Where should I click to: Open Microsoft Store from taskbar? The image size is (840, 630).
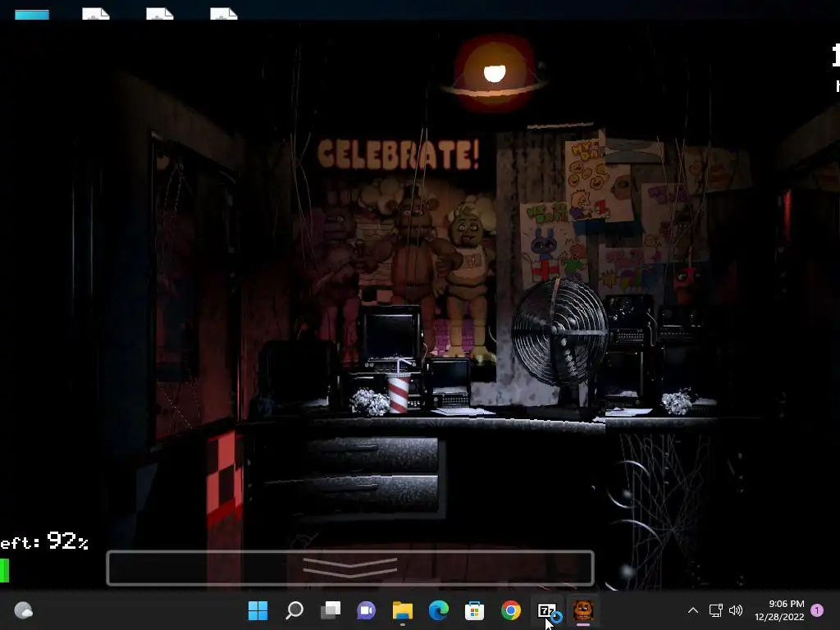tap(474, 610)
